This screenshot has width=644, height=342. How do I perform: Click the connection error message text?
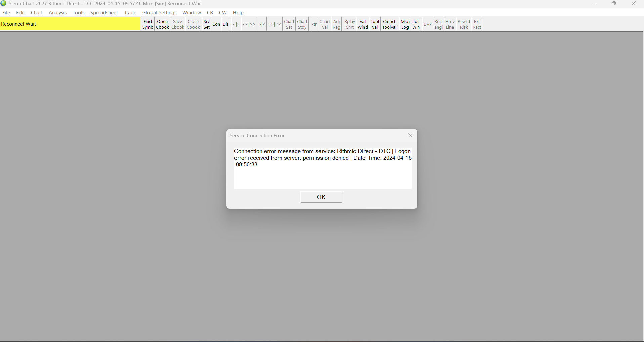[323, 158]
